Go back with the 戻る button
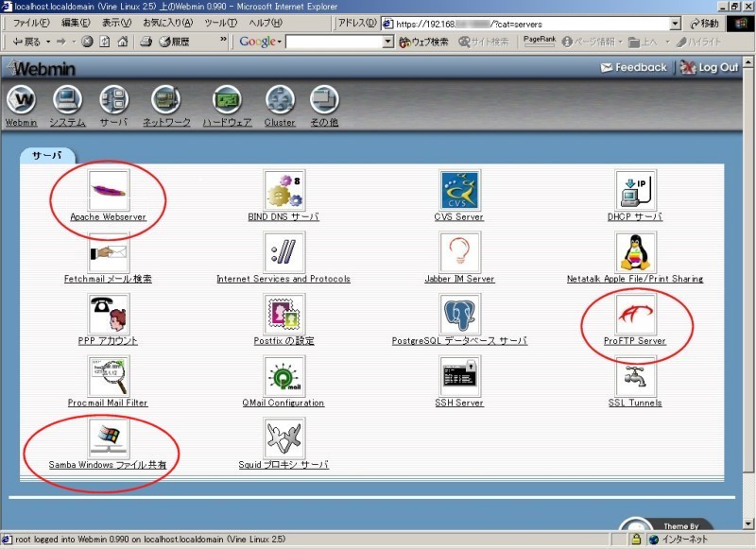The height and width of the screenshot is (549, 756). click(x=26, y=42)
